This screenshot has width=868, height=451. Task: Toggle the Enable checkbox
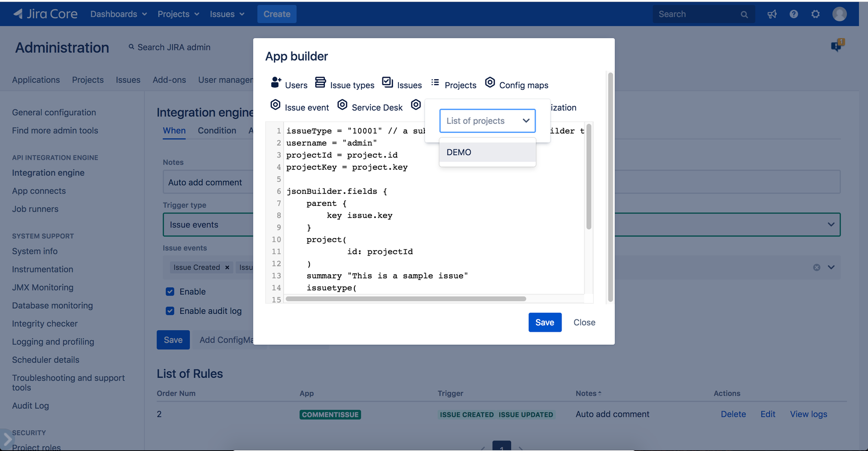(170, 292)
